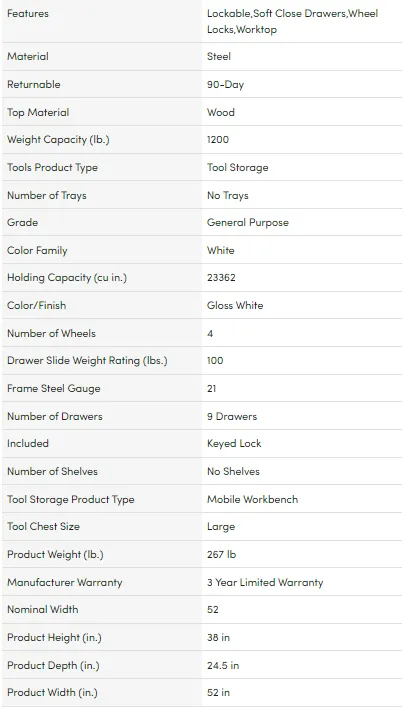This screenshot has height=710, width=409.
Task: Select the Tools Product Type label
Action: [53, 168]
